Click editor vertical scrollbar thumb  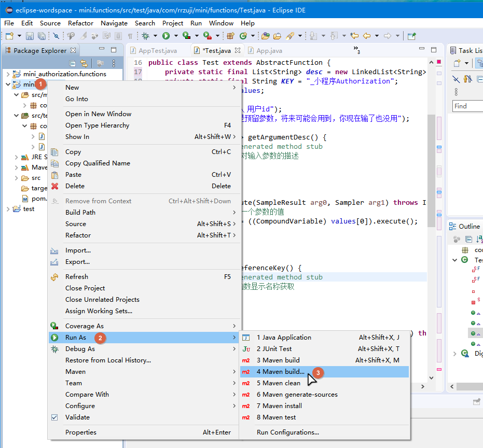[x=431, y=171]
